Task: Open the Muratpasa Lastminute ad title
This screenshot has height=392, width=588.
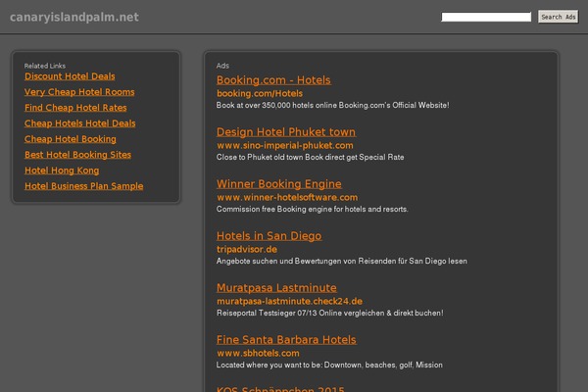Action: click(276, 288)
